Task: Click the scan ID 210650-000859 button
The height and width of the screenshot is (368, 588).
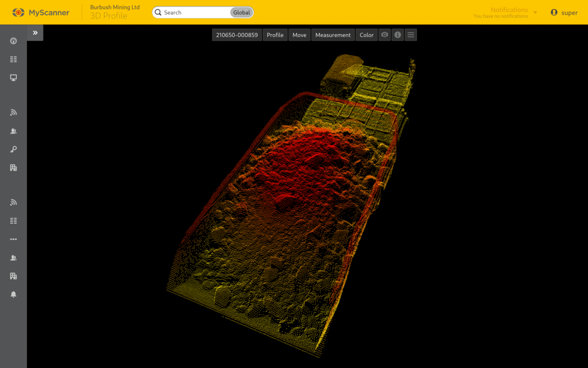Action: tap(237, 35)
